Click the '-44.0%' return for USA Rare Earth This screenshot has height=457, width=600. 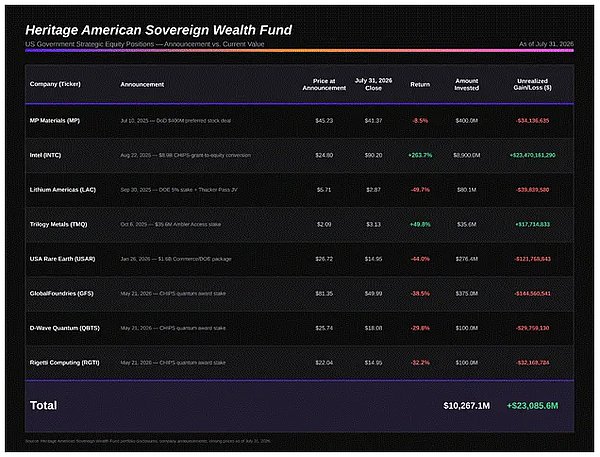pyautogui.click(x=420, y=259)
